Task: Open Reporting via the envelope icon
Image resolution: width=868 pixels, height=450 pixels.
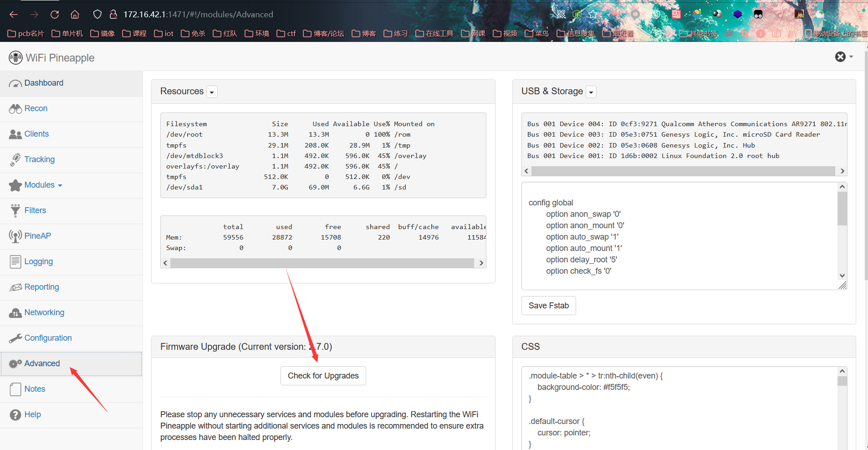Action: click(x=15, y=287)
